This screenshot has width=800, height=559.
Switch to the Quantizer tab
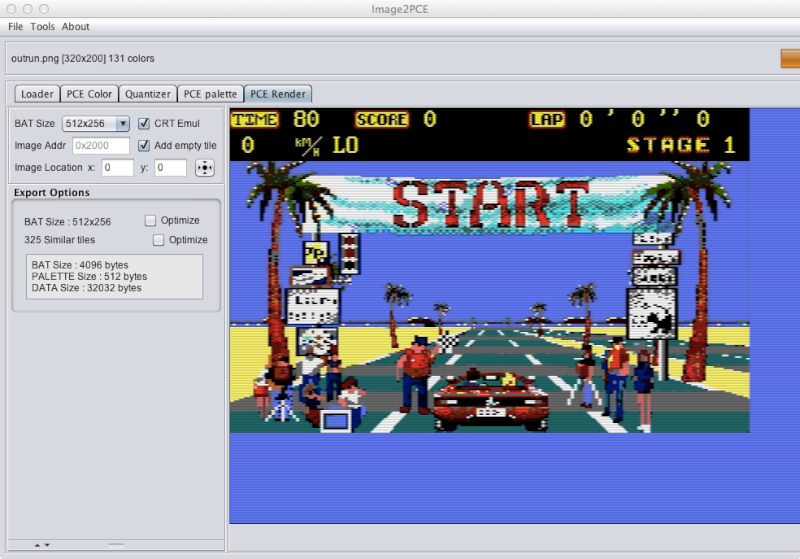(x=147, y=94)
